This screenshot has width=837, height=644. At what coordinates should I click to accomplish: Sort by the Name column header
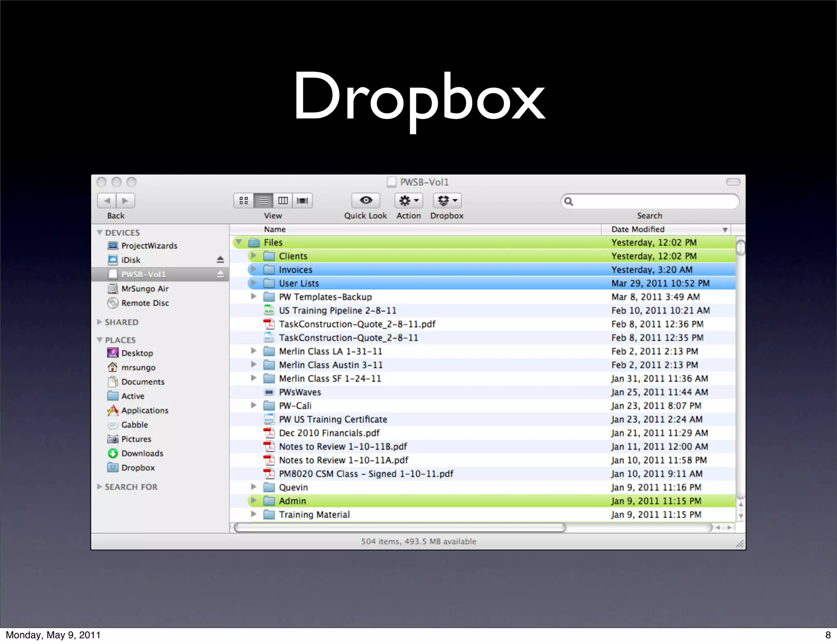point(415,229)
